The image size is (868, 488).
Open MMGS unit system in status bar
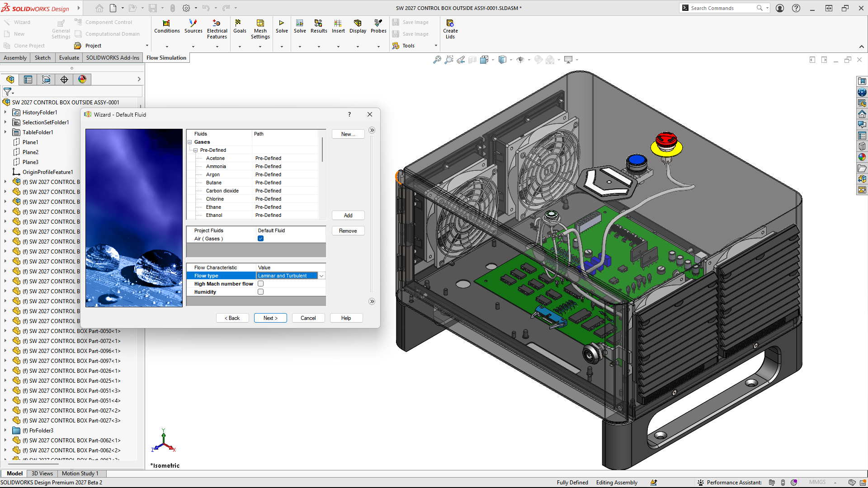pos(817,482)
